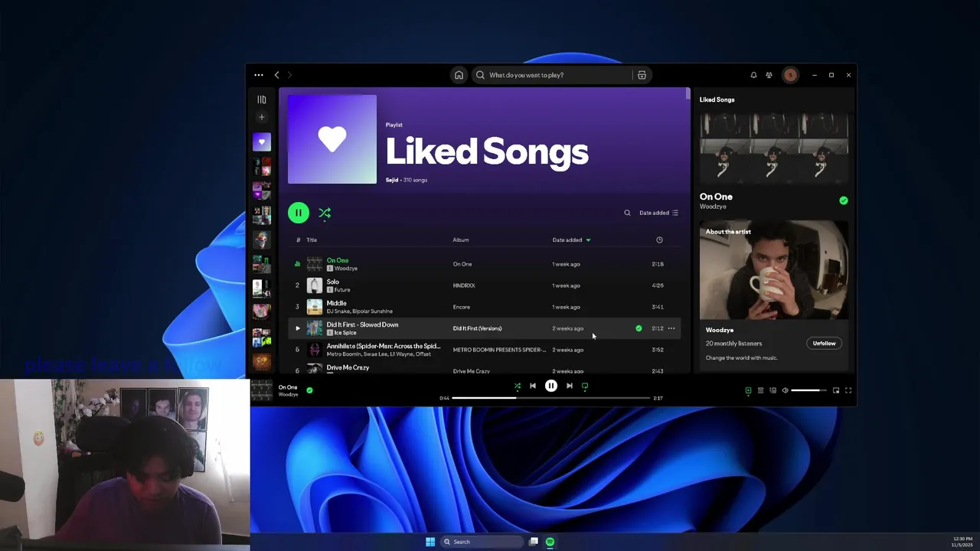980x551 pixels.
Task: Toggle liked checkmark on 'Did It First' row
Action: tap(639, 328)
